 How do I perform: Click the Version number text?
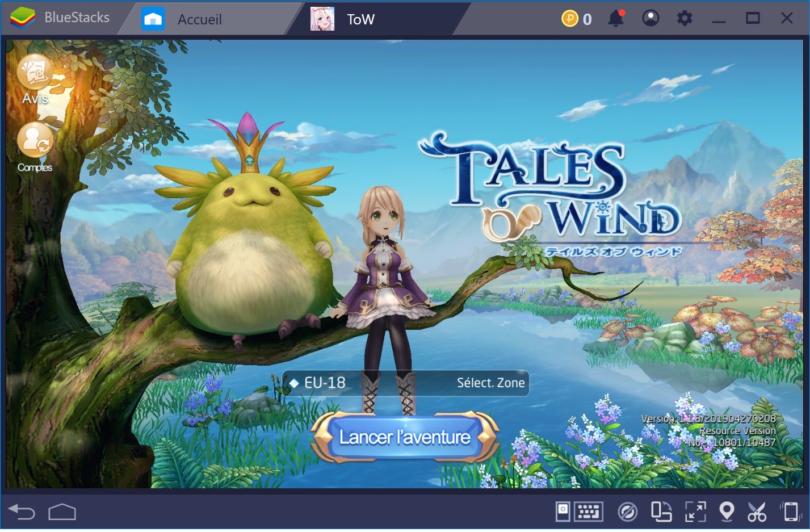(x=708, y=418)
